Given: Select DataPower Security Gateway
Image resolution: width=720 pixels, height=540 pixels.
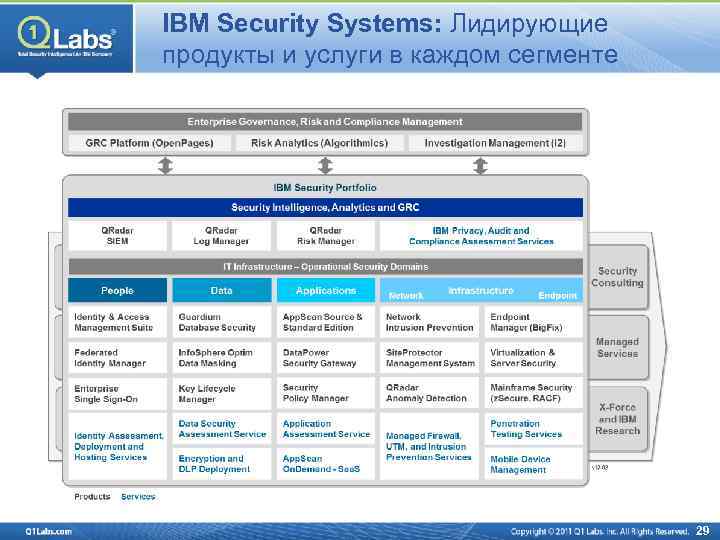Looking at the screenshot, I should tap(326, 358).
